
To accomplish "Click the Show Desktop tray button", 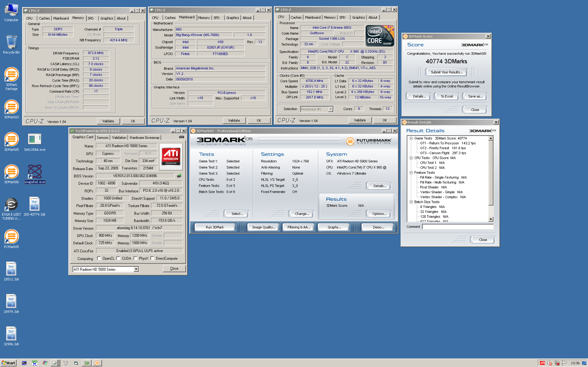I will pos(584,363).
